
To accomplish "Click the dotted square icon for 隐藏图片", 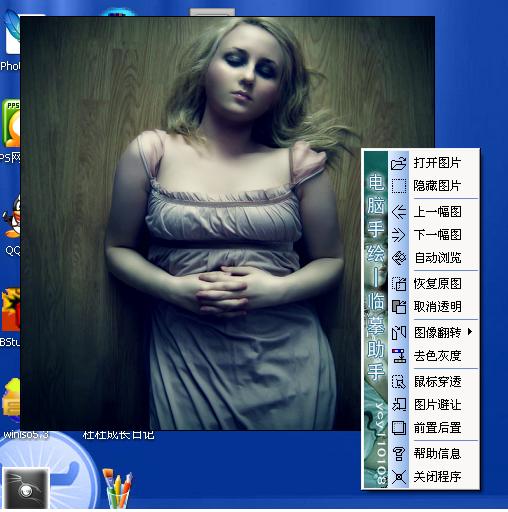I will point(398,186).
